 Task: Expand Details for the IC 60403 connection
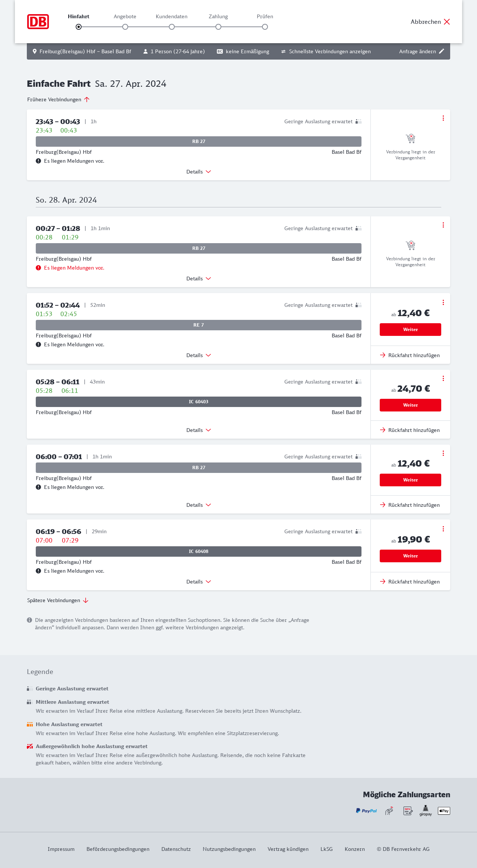point(199,430)
